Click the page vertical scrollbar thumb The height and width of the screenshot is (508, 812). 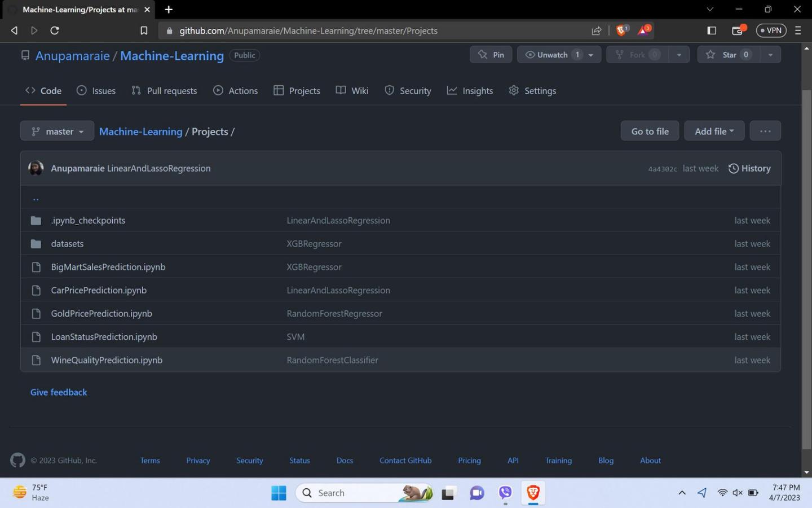(x=806, y=270)
